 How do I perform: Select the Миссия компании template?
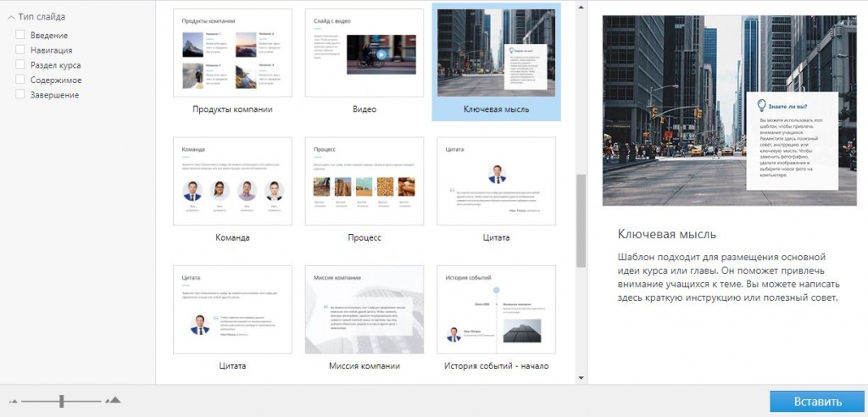(x=364, y=309)
